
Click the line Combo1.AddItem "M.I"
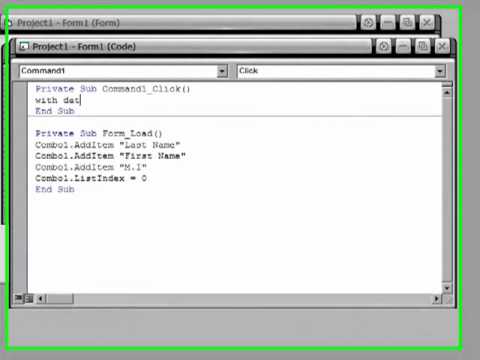click(91, 167)
